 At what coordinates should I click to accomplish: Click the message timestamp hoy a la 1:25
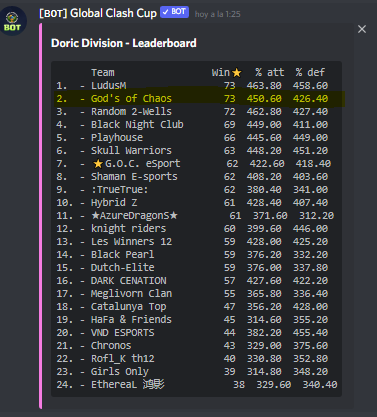click(218, 14)
